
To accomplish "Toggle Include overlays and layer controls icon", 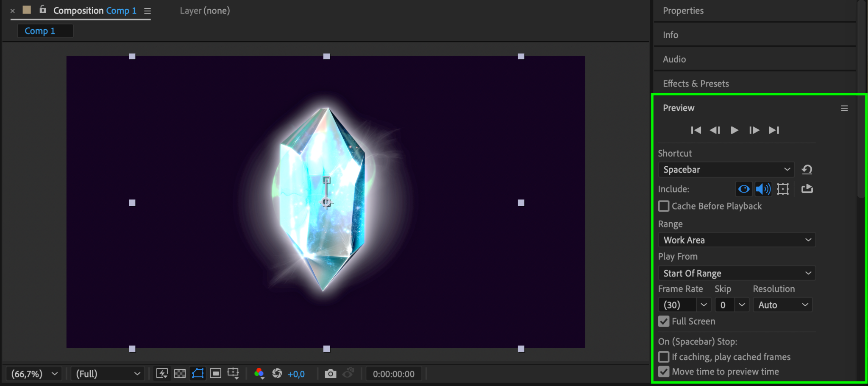I will [783, 189].
